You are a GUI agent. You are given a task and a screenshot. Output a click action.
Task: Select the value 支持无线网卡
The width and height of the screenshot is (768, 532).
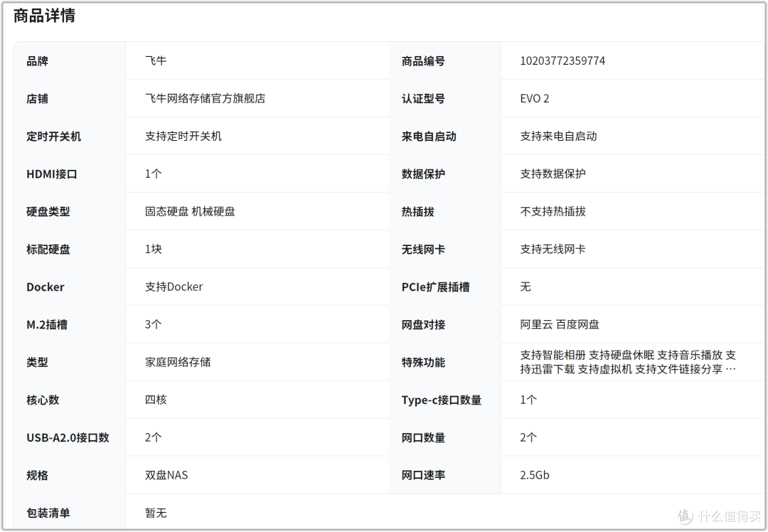click(553, 250)
